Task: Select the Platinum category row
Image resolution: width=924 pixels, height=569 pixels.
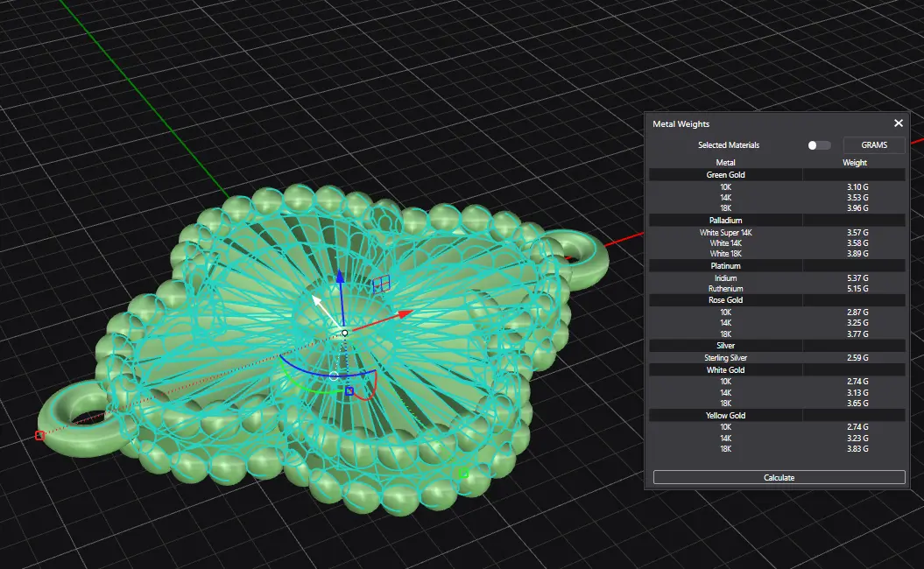Action: tap(725, 265)
